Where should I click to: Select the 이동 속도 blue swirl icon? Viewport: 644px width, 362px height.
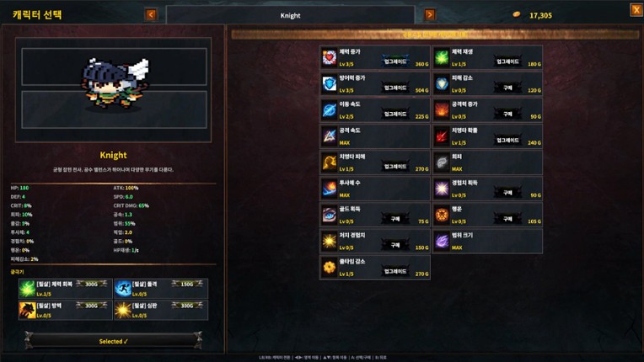[x=330, y=110]
